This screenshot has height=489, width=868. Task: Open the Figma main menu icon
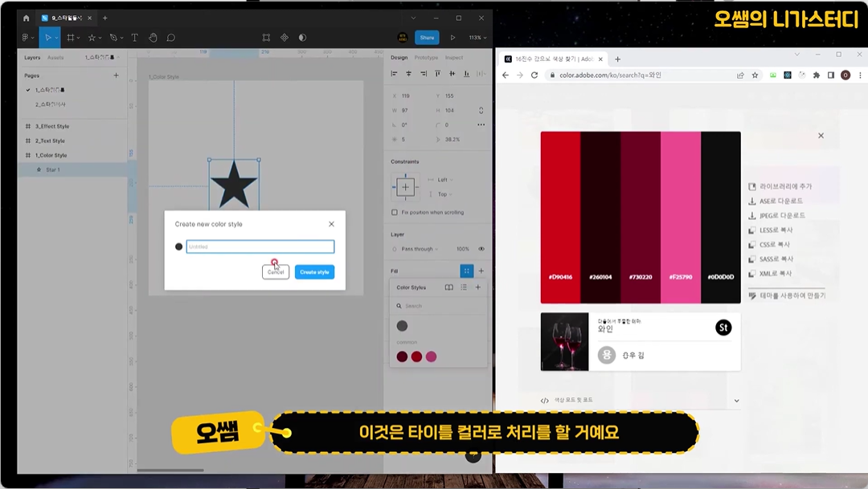point(26,38)
